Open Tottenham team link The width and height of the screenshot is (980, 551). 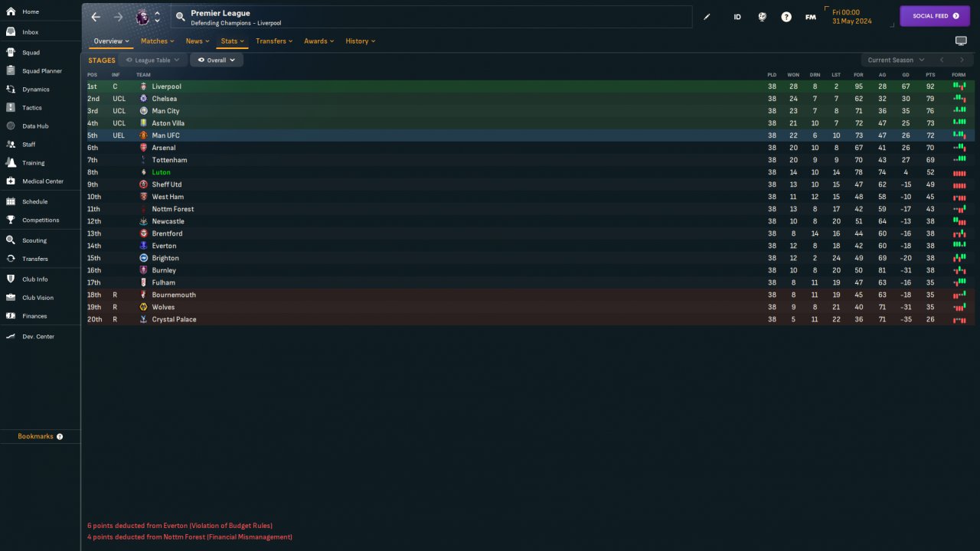[x=169, y=160]
